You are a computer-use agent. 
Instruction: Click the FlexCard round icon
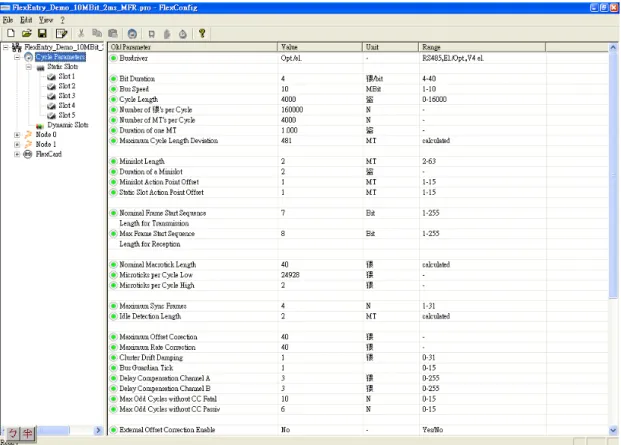pos(28,154)
